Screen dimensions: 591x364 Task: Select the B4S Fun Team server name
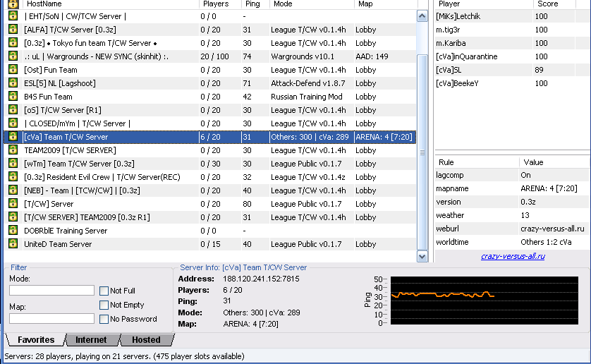(48, 97)
